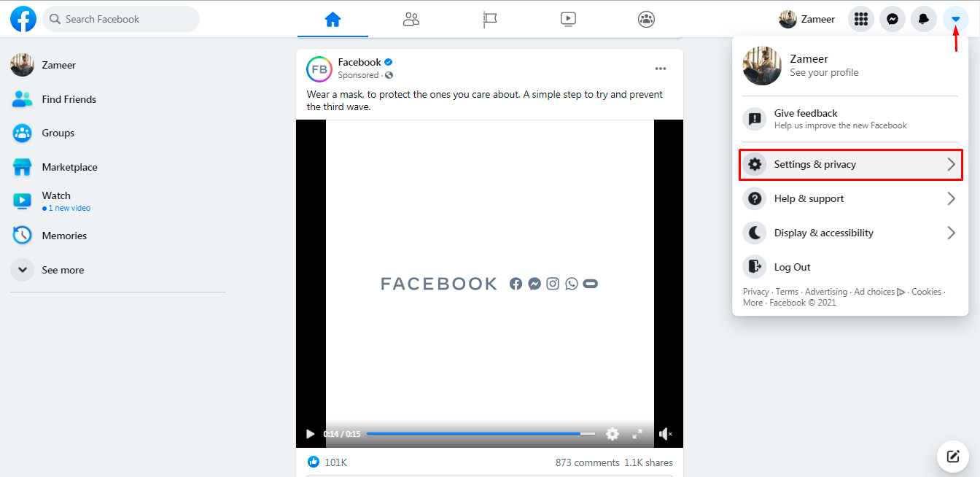Open Display & accessibility
Screen dimensions: 980x477
point(850,233)
